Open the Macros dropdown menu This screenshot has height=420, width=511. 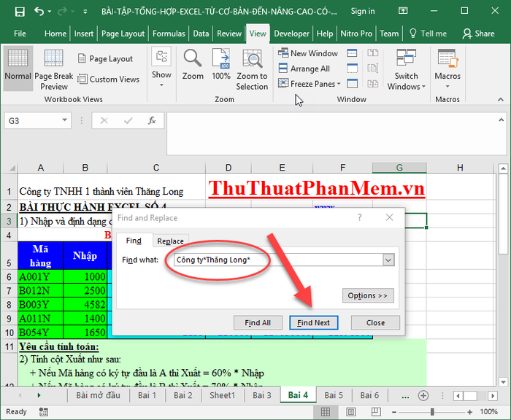[447, 69]
